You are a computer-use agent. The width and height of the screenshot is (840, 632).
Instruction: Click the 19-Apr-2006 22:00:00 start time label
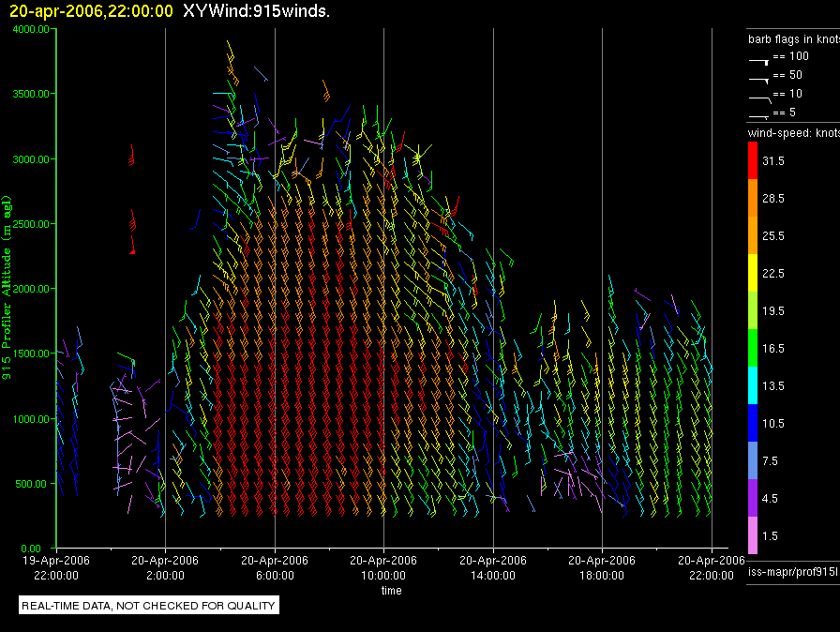[x=58, y=566]
